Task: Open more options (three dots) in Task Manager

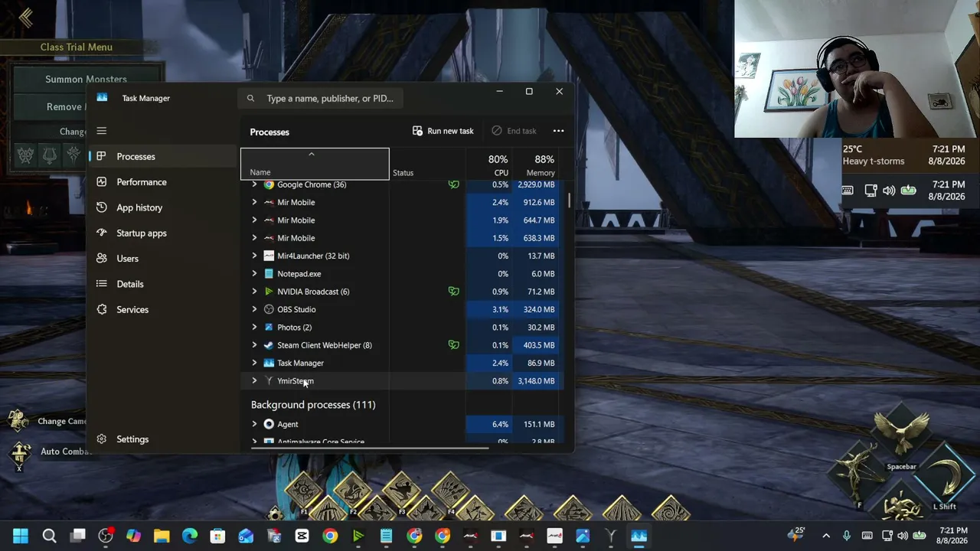Action: (558, 131)
